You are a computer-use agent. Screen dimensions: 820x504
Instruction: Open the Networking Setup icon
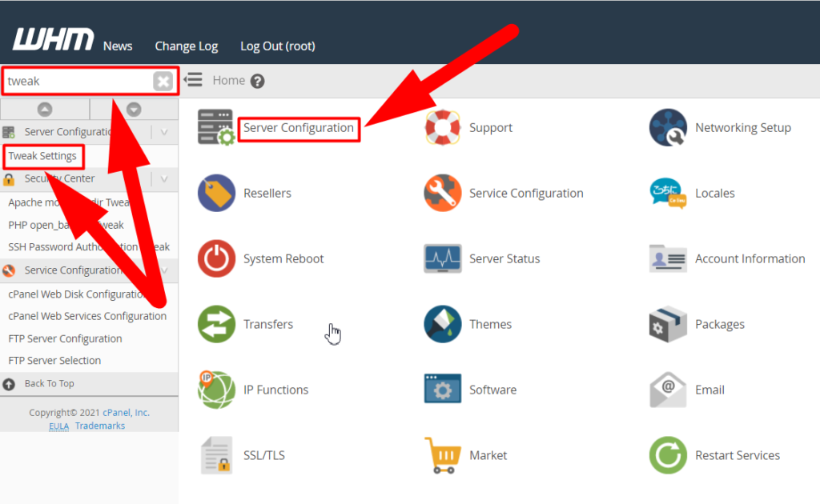(668, 127)
